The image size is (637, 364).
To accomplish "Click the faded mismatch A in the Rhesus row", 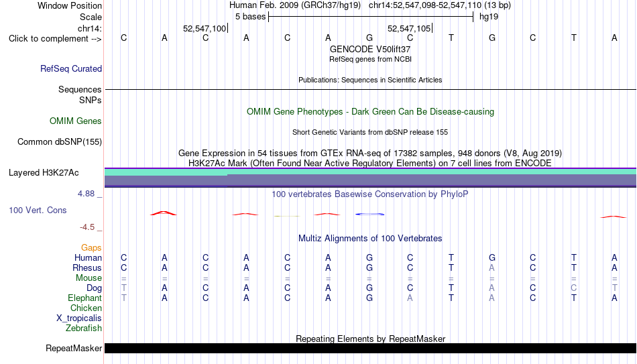I will click(492, 268).
